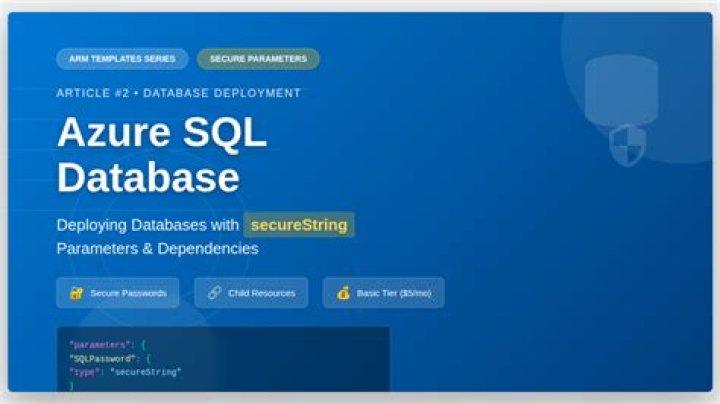
Task: Click the ARM TEMPLATES SERIES badge
Action: click(x=122, y=59)
